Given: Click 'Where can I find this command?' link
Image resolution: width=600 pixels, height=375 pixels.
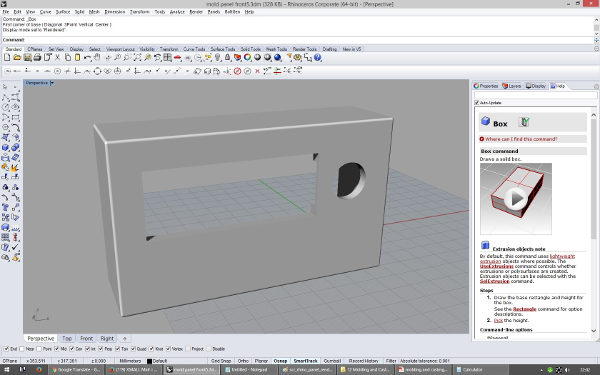Looking at the screenshot, I should tap(521, 139).
